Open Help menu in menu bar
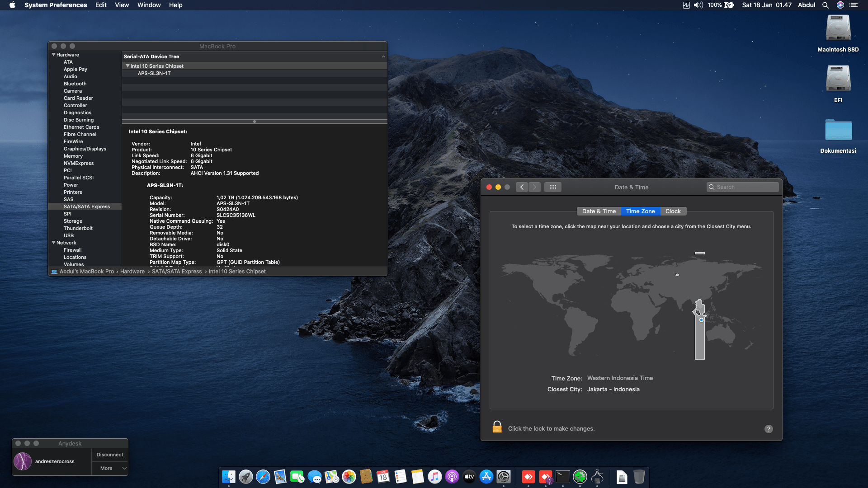Viewport: 868px width, 488px height. pos(175,5)
